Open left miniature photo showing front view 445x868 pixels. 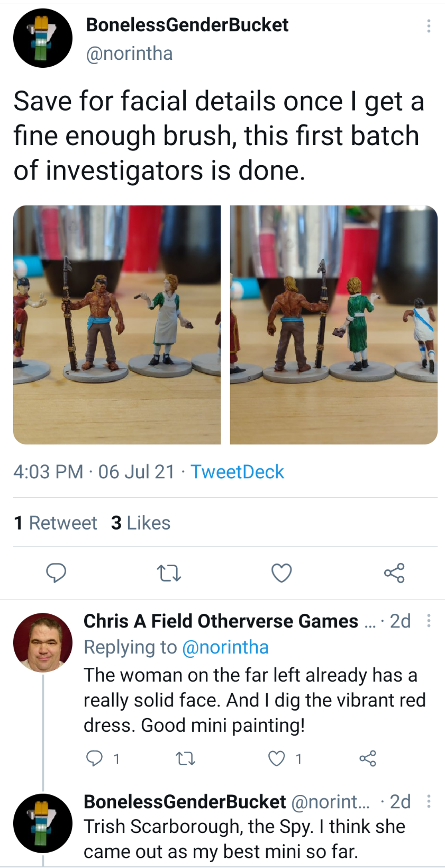117,325
